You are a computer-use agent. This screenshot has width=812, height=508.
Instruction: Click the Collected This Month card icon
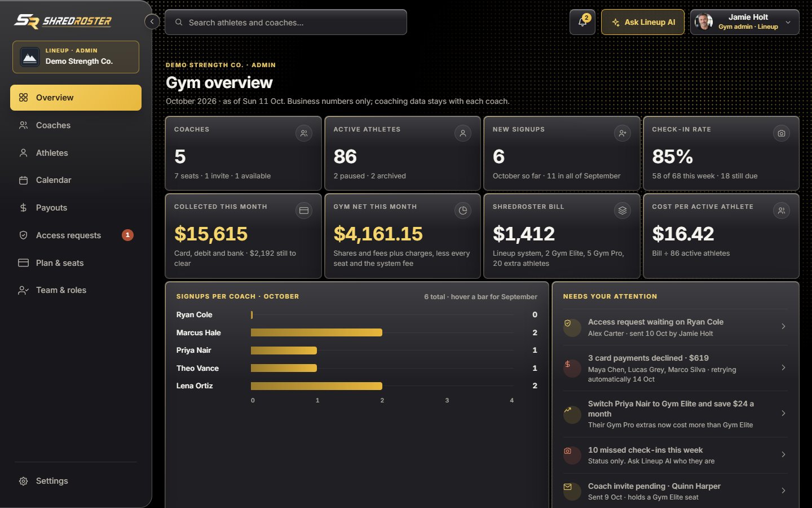[x=304, y=211]
